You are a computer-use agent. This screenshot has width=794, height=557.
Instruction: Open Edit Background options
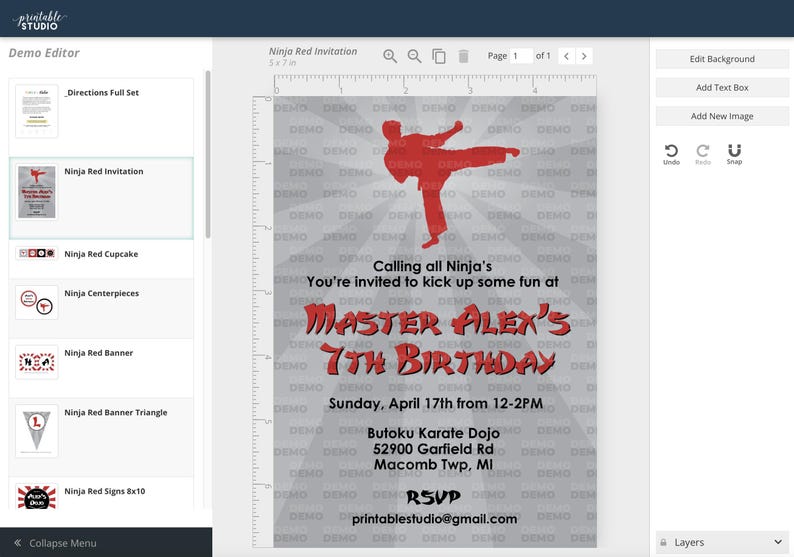[x=722, y=59]
